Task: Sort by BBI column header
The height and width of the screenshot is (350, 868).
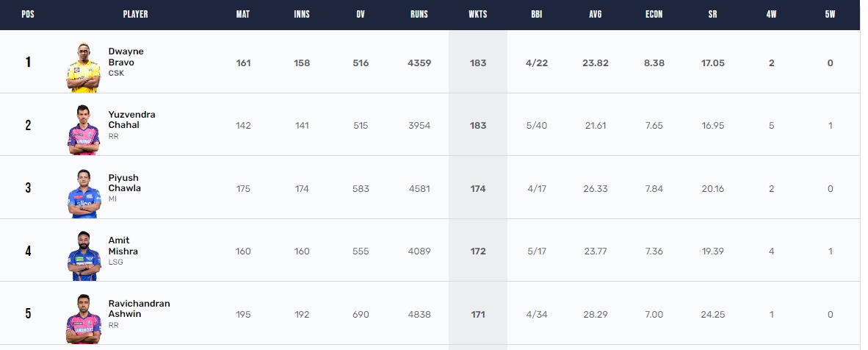Action: point(536,15)
